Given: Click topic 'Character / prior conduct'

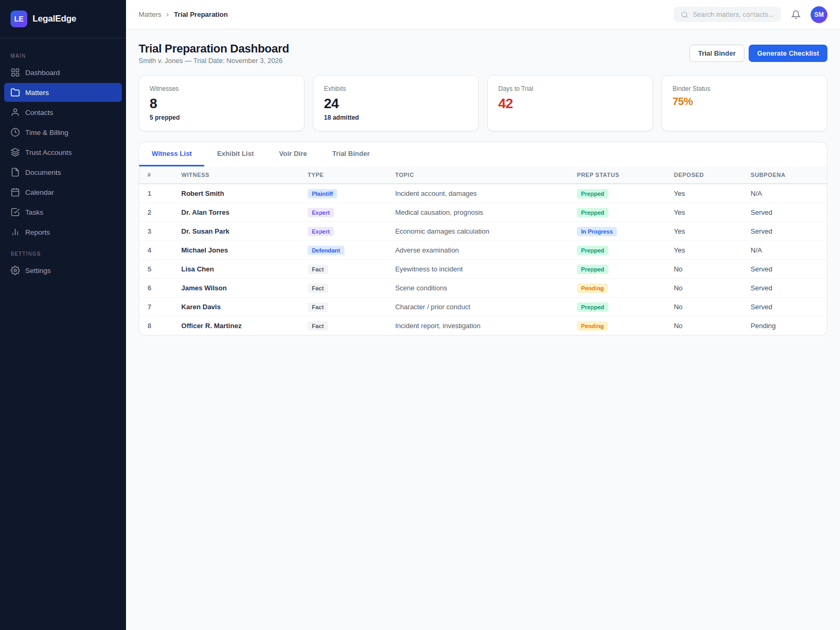Looking at the screenshot, I should point(433,307).
